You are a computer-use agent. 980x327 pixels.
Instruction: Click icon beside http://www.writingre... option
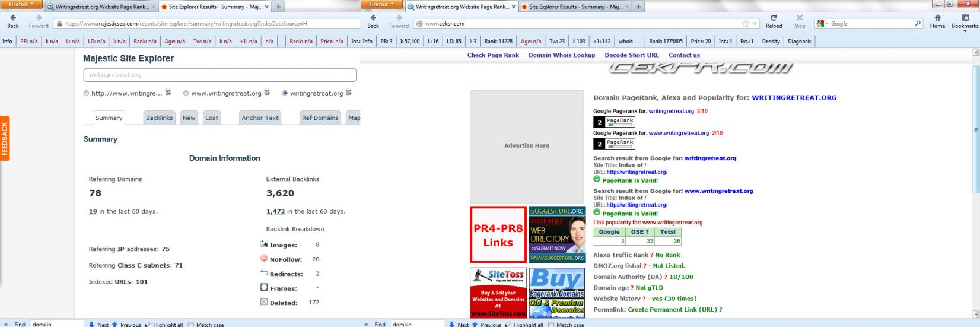click(x=168, y=93)
